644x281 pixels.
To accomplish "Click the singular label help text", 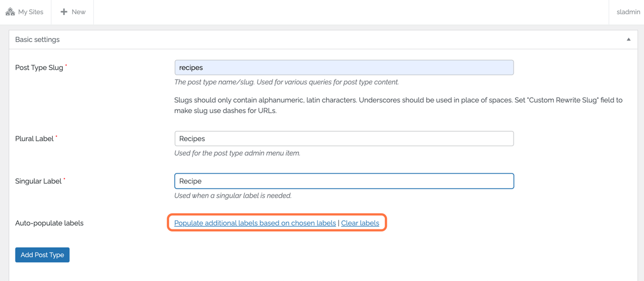I will click(x=233, y=196).
